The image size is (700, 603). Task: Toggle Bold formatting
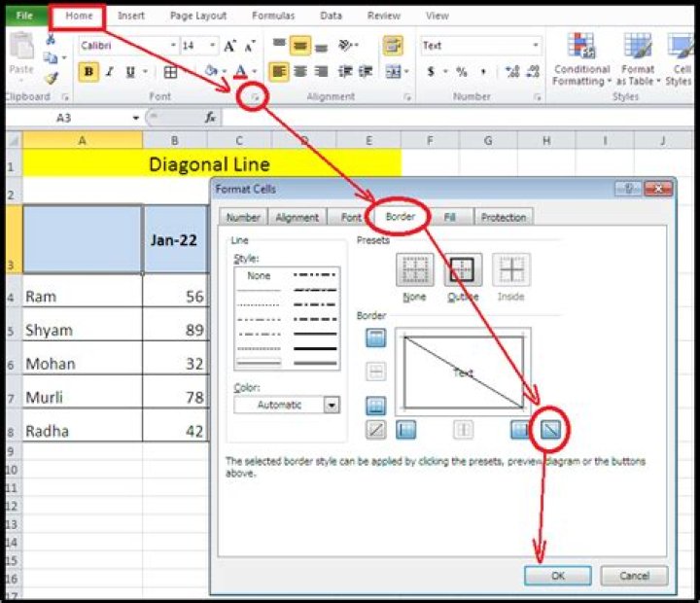(88, 71)
